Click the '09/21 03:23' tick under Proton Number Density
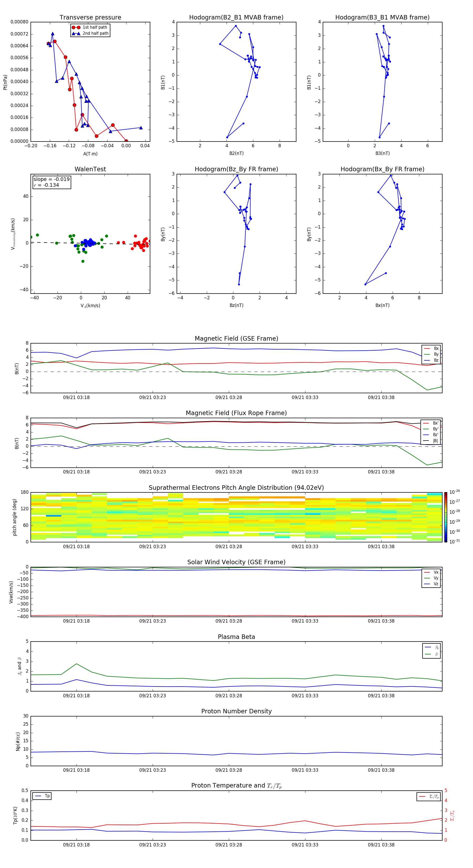The image size is (473, 868). [152, 770]
